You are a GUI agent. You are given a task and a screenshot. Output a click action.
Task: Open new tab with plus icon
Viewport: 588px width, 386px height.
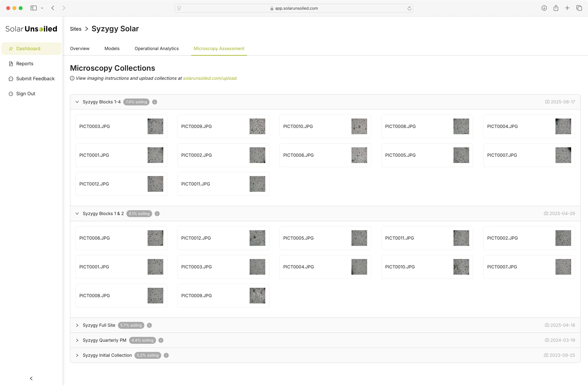click(x=567, y=8)
